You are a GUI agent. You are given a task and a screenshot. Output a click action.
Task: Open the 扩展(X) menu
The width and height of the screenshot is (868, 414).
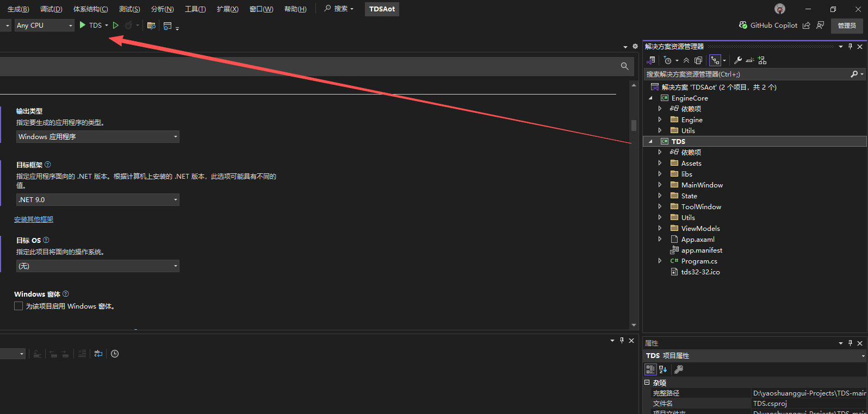pos(227,9)
